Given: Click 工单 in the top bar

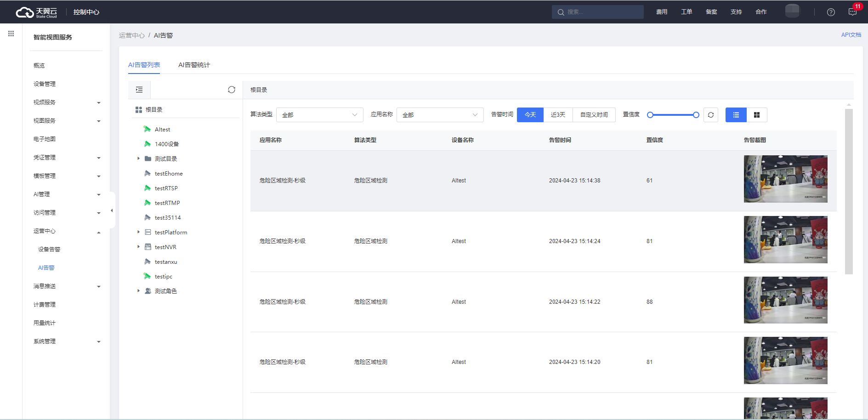Looking at the screenshot, I should (686, 12).
